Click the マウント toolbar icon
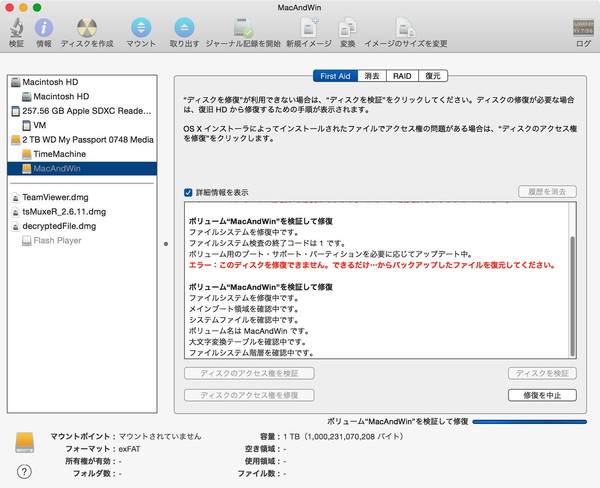Screen dimensions: 600x488 coord(141,28)
